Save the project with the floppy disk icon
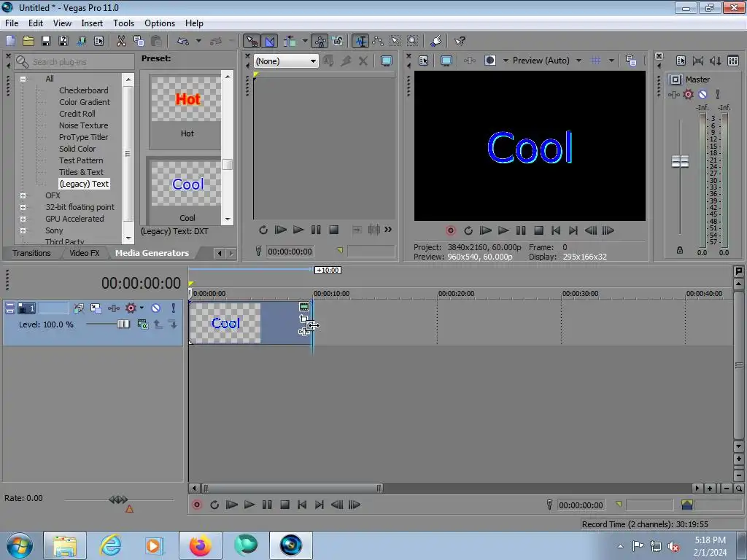Screen dimensions: 747x560 (x=46, y=41)
